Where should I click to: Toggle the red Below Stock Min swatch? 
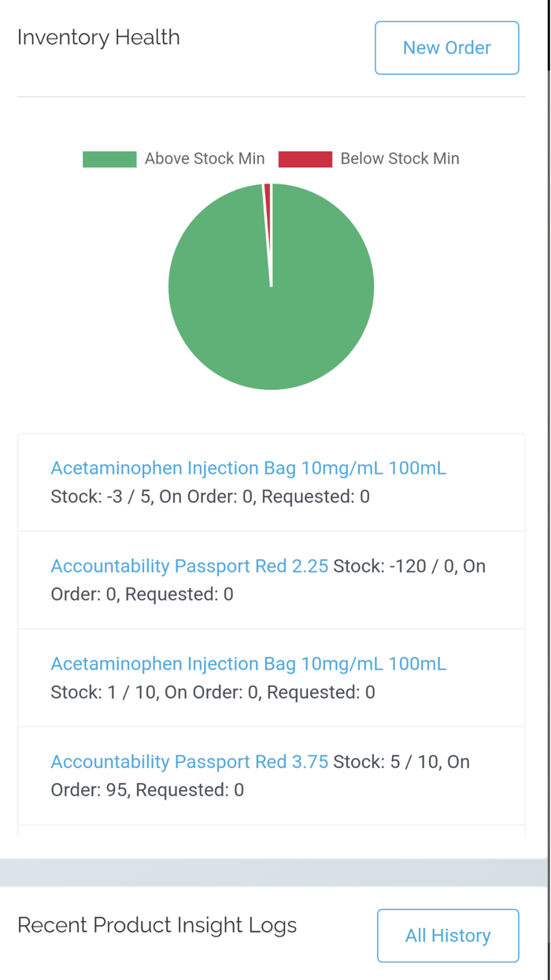tap(305, 159)
